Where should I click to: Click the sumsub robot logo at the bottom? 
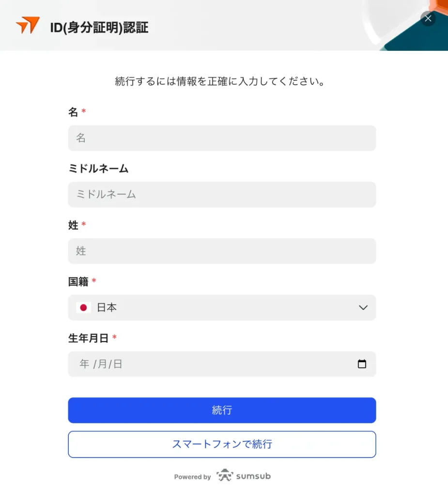click(226, 476)
